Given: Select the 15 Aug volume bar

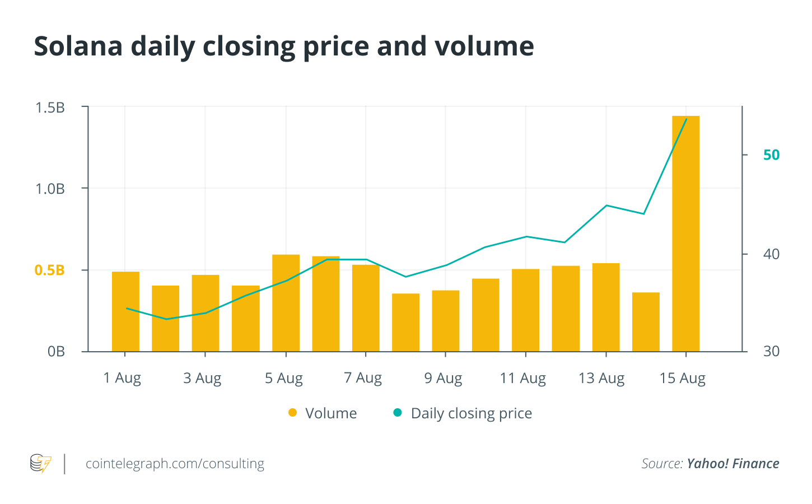Looking at the screenshot, I should tap(686, 234).
